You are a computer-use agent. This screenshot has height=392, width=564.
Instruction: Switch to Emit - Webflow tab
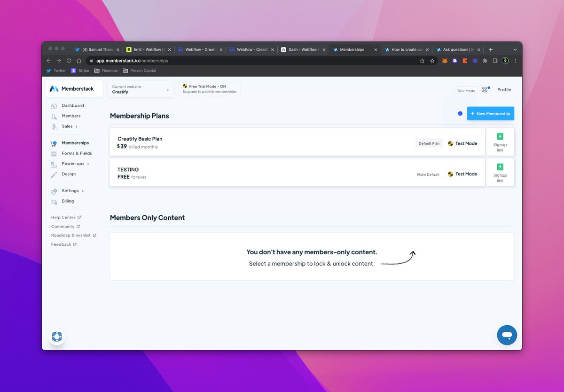pyautogui.click(x=148, y=49)
